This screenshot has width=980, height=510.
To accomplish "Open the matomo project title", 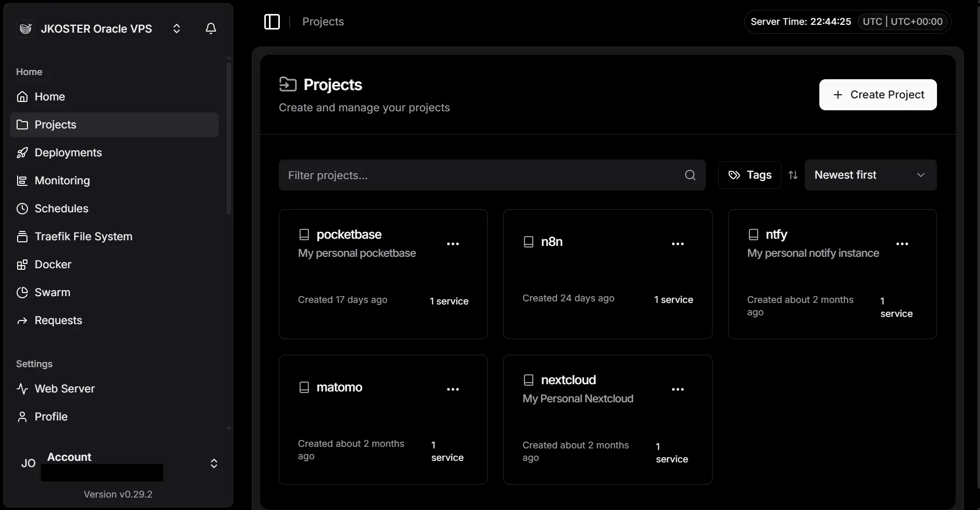I will pos(339,387).
